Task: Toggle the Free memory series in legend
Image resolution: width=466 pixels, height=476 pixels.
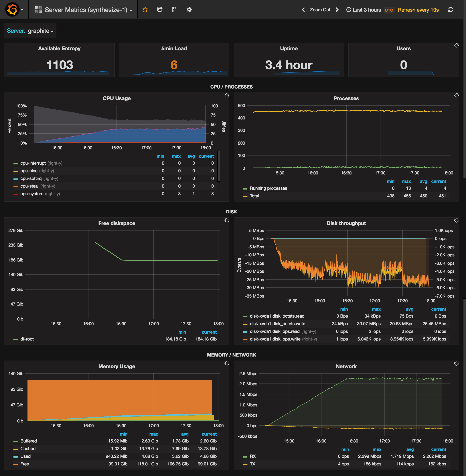Action: click(24, 464)
